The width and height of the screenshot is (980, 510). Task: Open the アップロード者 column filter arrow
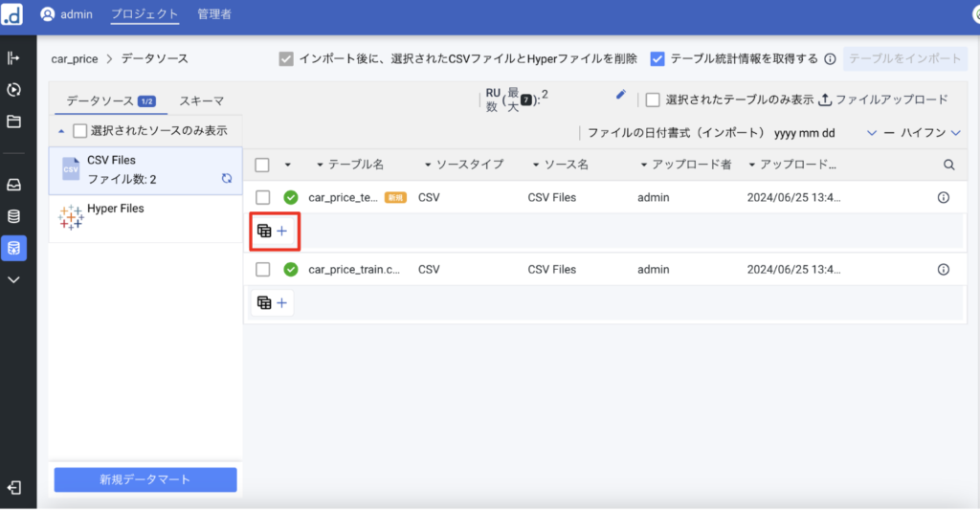tap(644, 165)
